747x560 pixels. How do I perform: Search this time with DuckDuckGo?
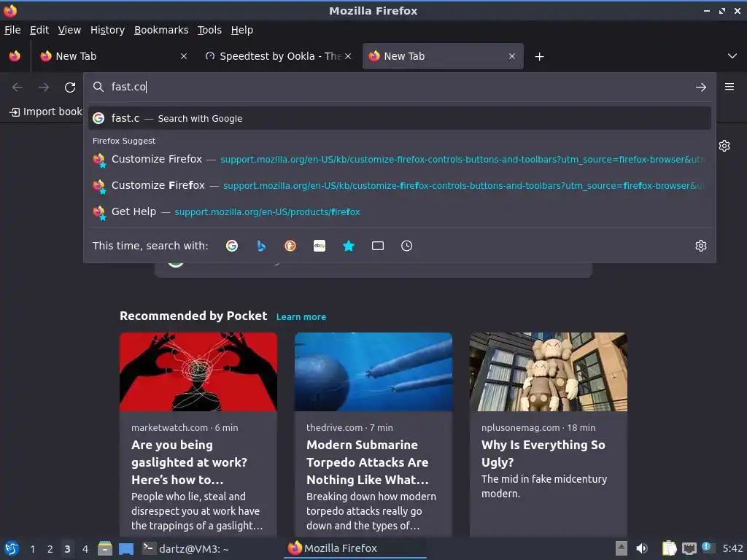(x=290, y=246)
